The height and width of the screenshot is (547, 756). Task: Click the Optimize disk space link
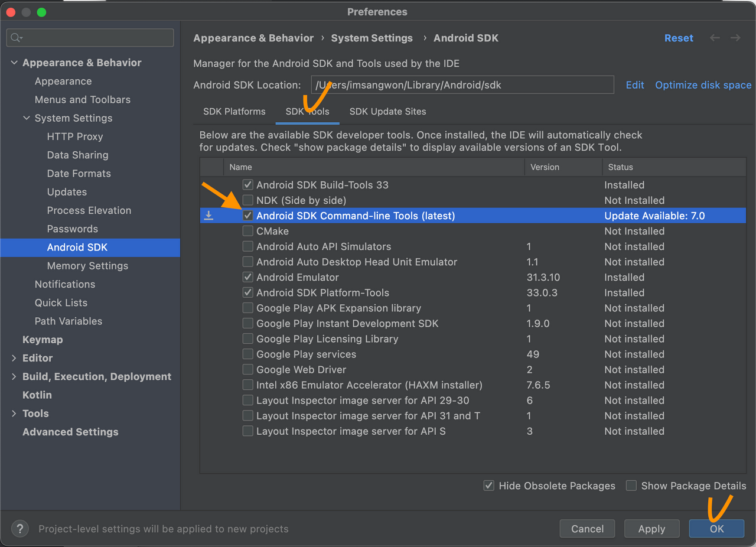(x=703, y=84)
